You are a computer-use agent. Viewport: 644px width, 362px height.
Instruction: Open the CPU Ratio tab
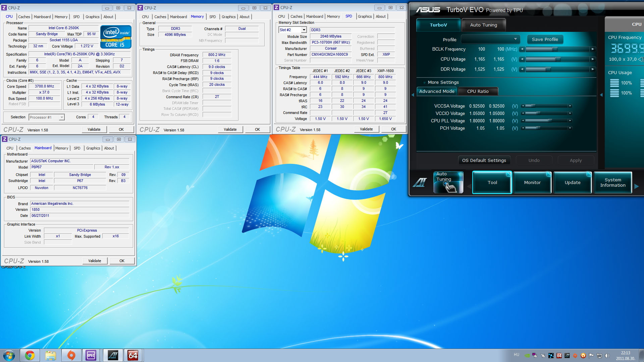478,92
